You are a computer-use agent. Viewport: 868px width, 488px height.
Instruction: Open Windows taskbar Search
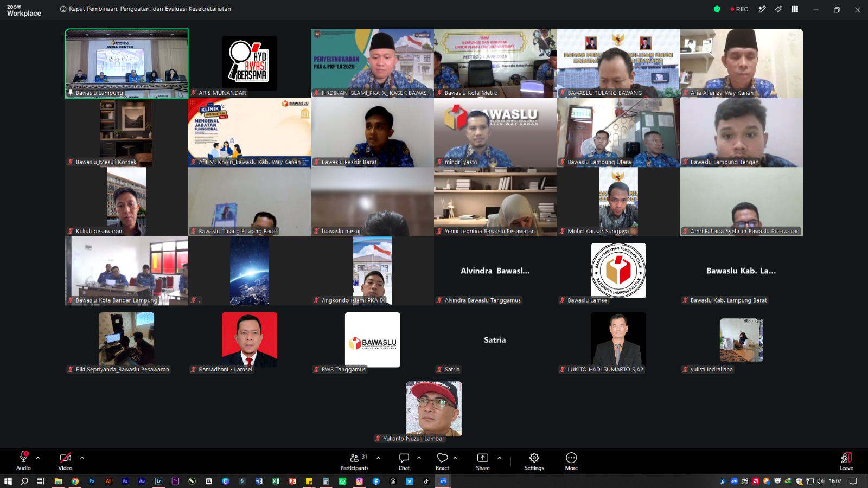[24, 481]
